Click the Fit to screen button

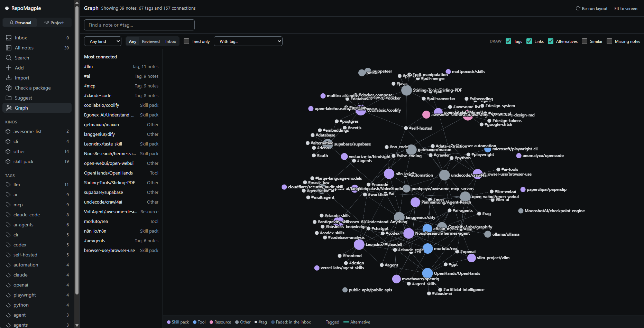[x=626, y=8]
